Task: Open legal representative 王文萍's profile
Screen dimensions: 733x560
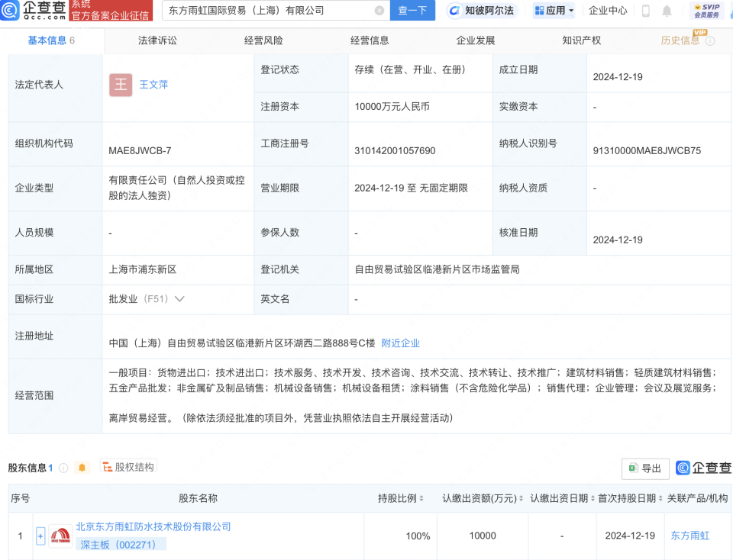Action: [153, 85]
